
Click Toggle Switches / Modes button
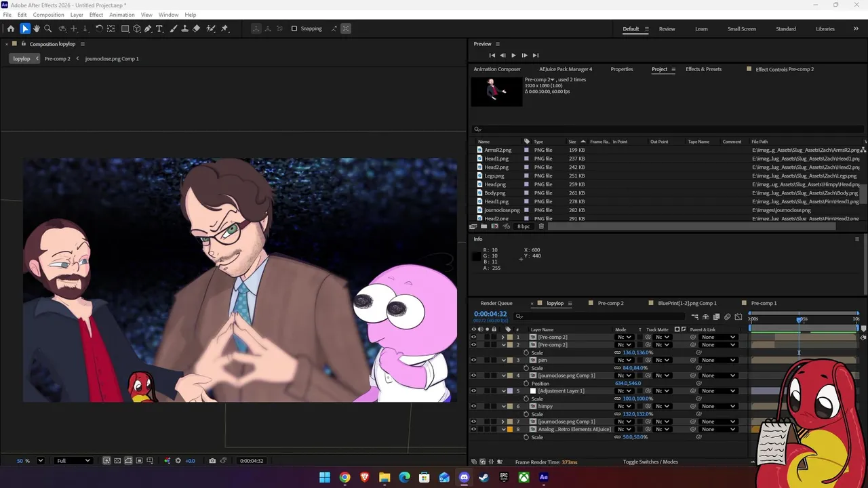point(650,462)
